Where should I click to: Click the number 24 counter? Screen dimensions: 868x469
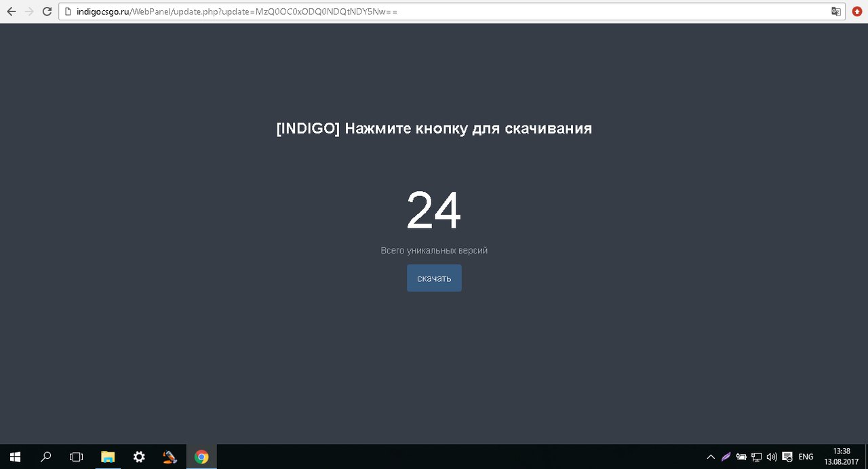point(434,211)
